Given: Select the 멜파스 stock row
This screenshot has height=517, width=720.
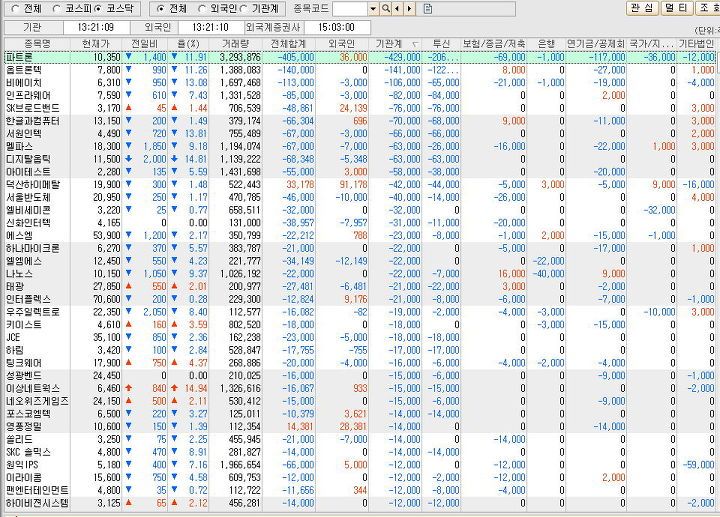Looking at the screenshot, I should click(360, 146).
